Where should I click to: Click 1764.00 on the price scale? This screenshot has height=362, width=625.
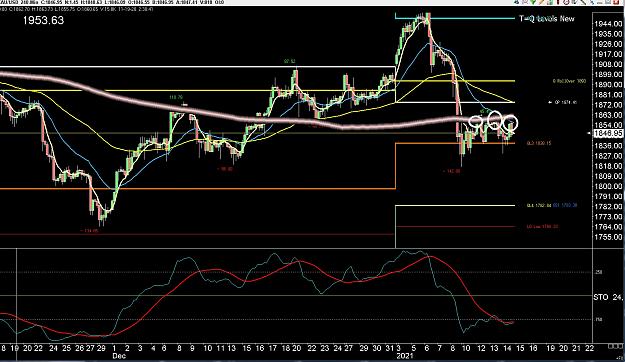608,227
